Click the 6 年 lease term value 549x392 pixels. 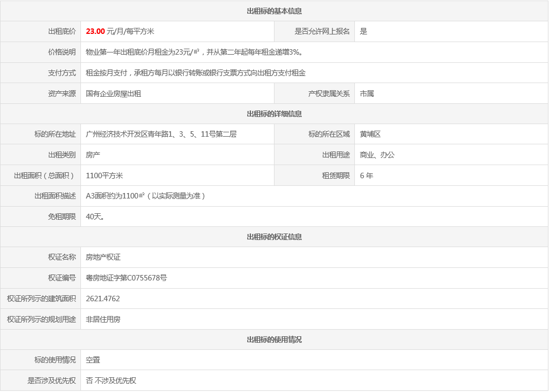pos(366,175)
